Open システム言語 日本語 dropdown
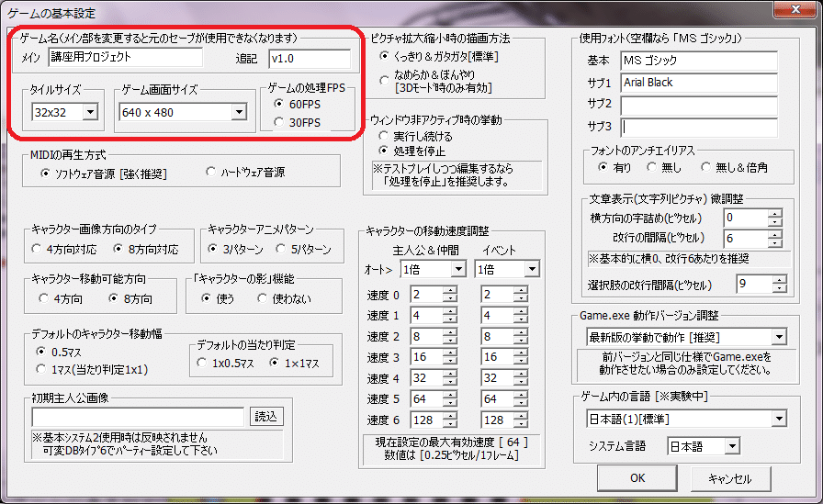The width and height of the screenshot is (823, 504). coord(732,446)
